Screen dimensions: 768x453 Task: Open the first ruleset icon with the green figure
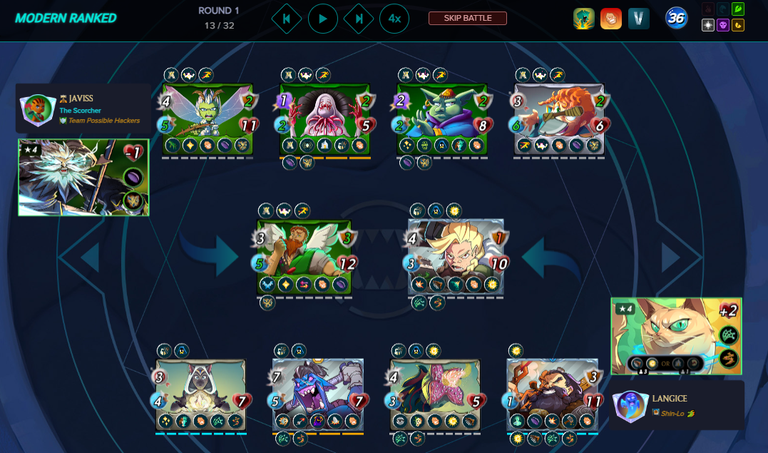[584, 19]
